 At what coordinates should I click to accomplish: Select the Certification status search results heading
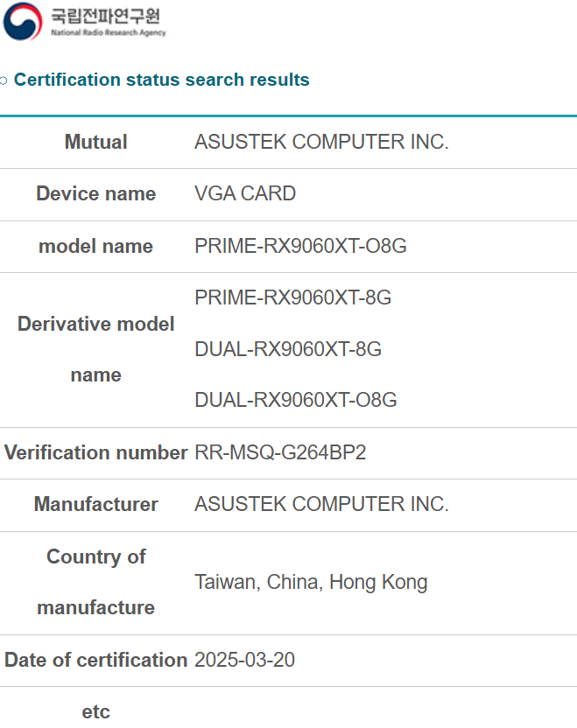point(162,80)
